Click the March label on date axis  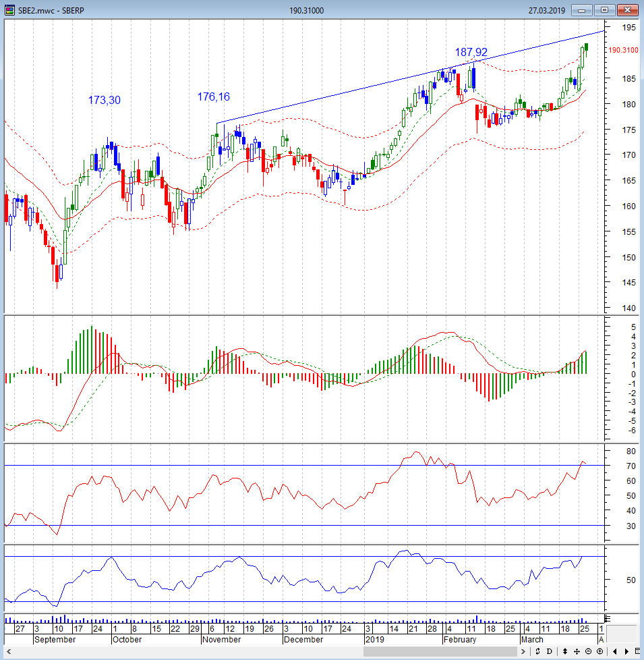tap(532, 639)
